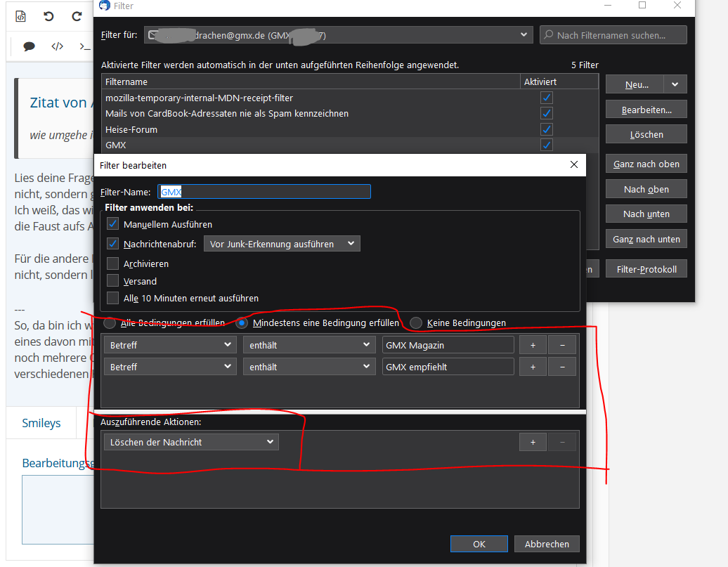The height and width of the screenshot is (567, 728).
Task: Open Löschen der Nachricht action dropdown
Action: click(x=191, y=442)
